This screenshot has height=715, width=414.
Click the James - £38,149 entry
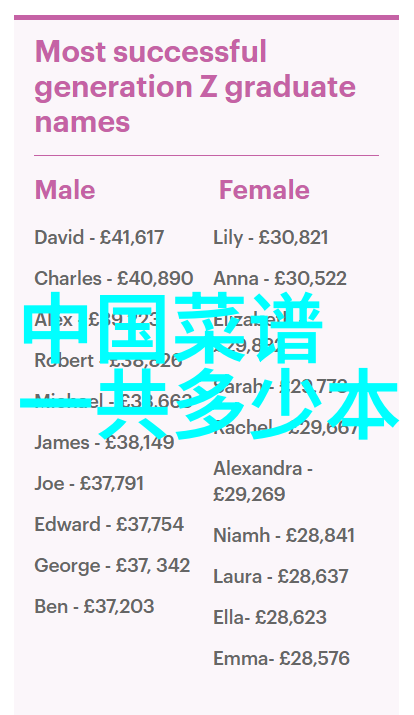point(104,442)
